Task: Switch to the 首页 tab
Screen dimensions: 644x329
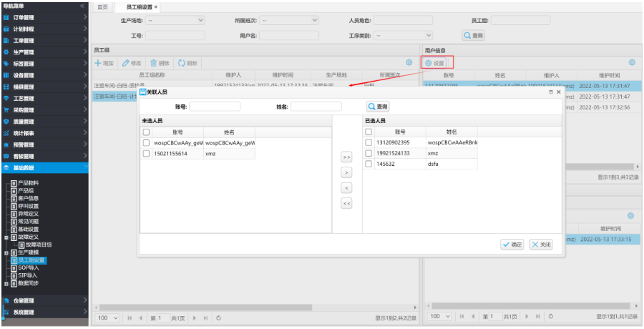Action: (103, 6)
